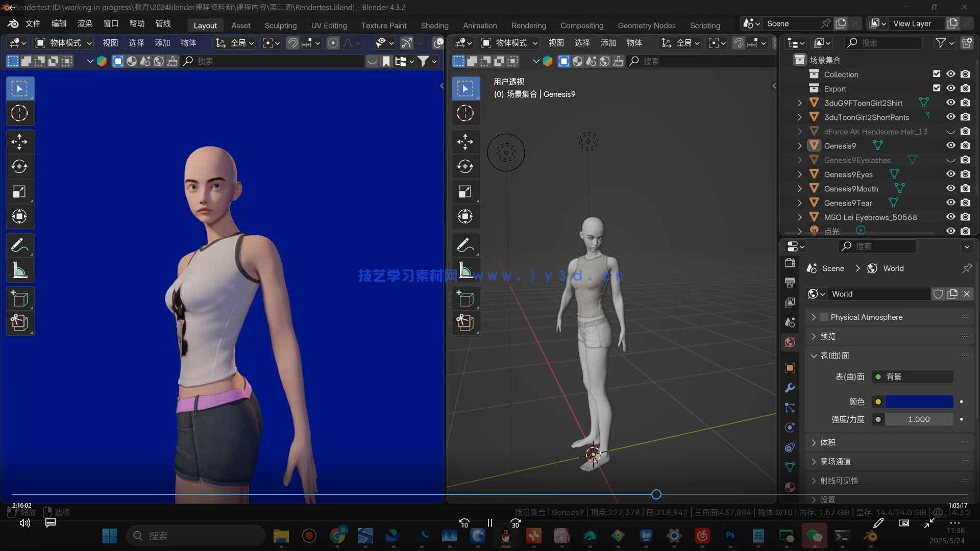
Task: Uncheck the Collection exclude checkbox
Action: click(937, 74)
